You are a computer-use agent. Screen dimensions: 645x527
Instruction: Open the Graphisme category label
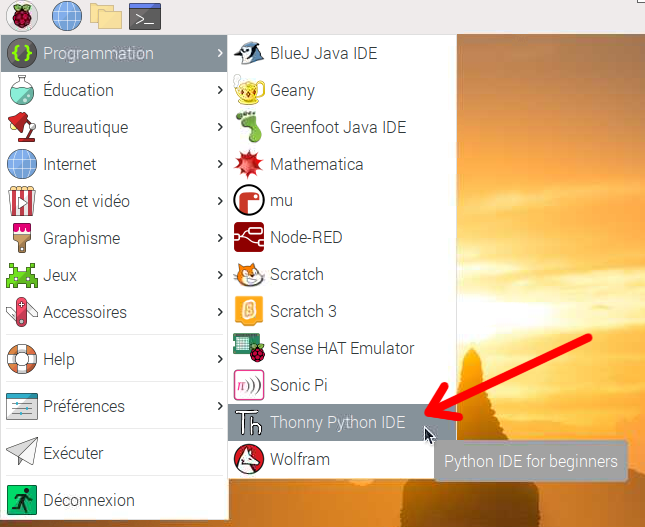point(81,238)
